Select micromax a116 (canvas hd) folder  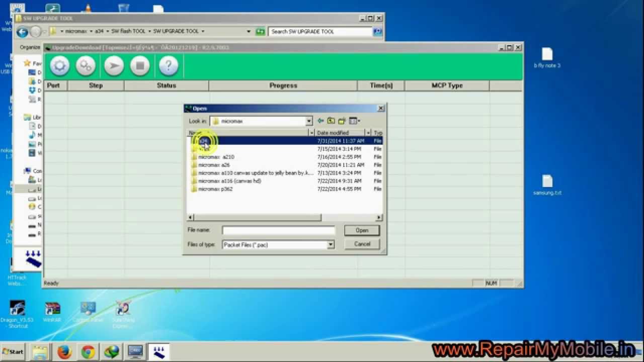(229, 181)
